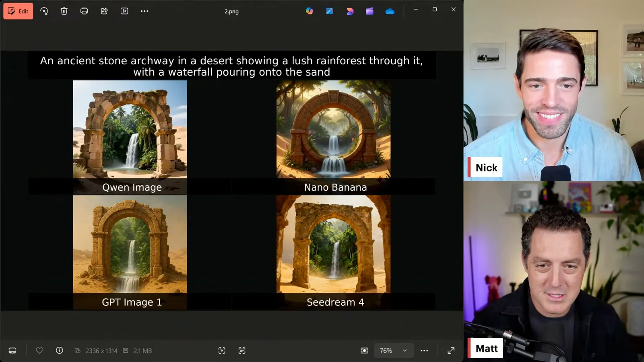Open the 76% zoom level dropdown
This screenshot has height=362, width=644.
coord(393,351)
